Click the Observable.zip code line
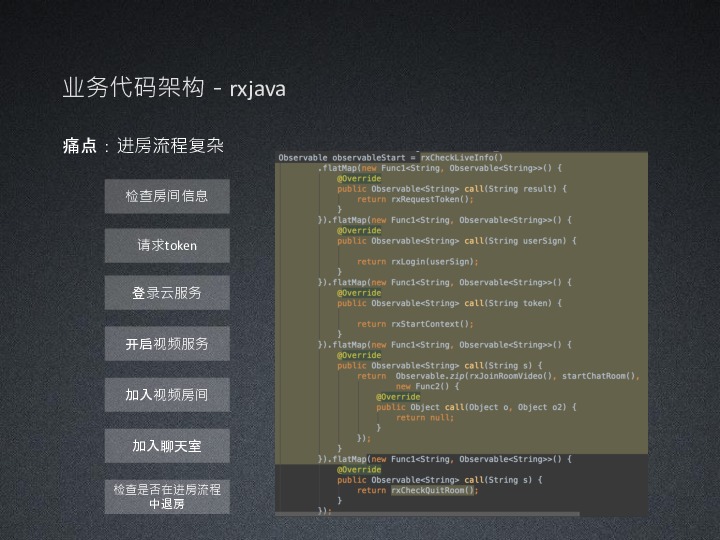Screen dimensions: 720x540 click(498, 376)
